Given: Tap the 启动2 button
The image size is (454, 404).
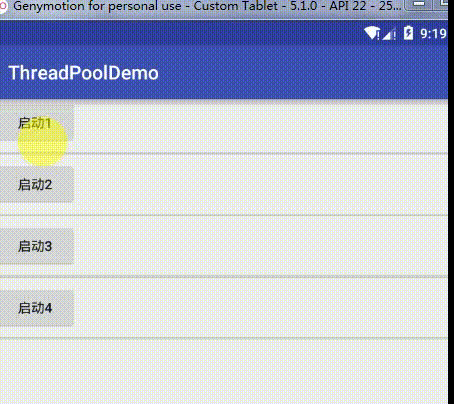Looking at the screenshot, I should tap(36, 184).
